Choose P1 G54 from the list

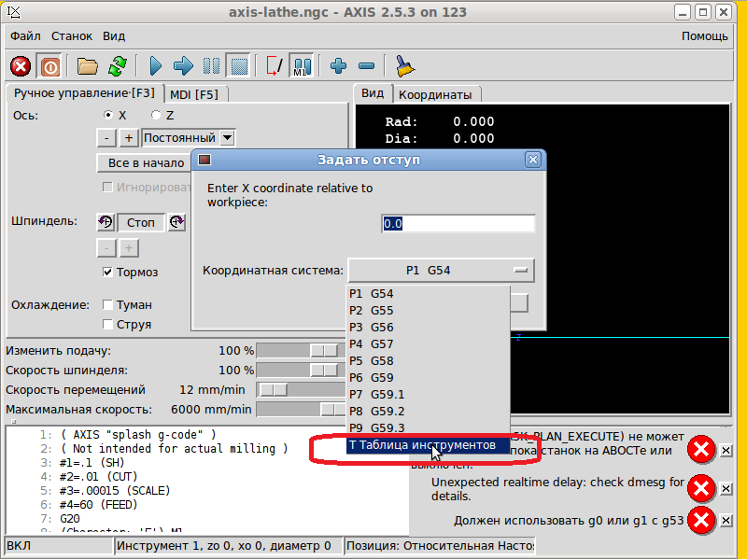pos(428,294)
